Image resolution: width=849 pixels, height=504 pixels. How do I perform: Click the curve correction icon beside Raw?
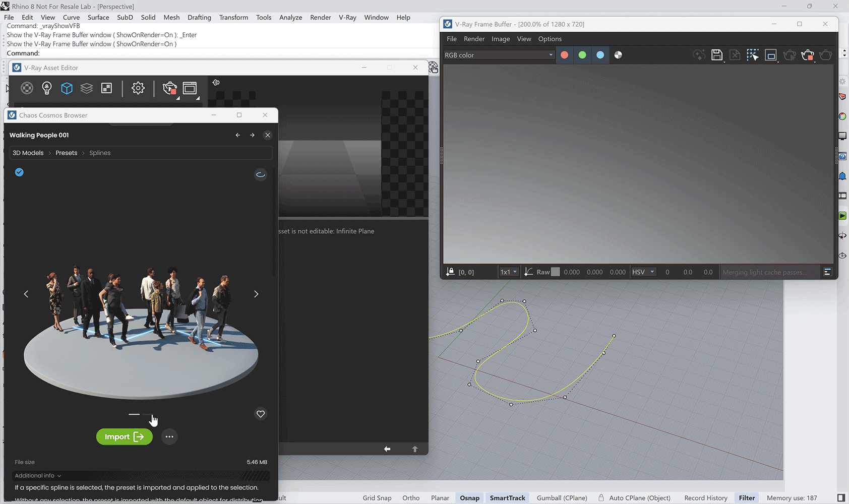click(529, 272)
